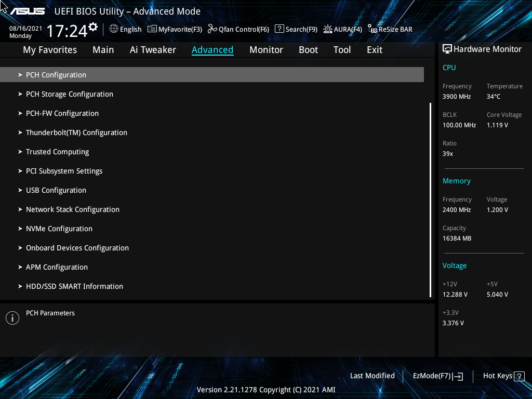This screenshot has width=532, height=399.
Task: Click the Hot Keys label
Action: 497,376
